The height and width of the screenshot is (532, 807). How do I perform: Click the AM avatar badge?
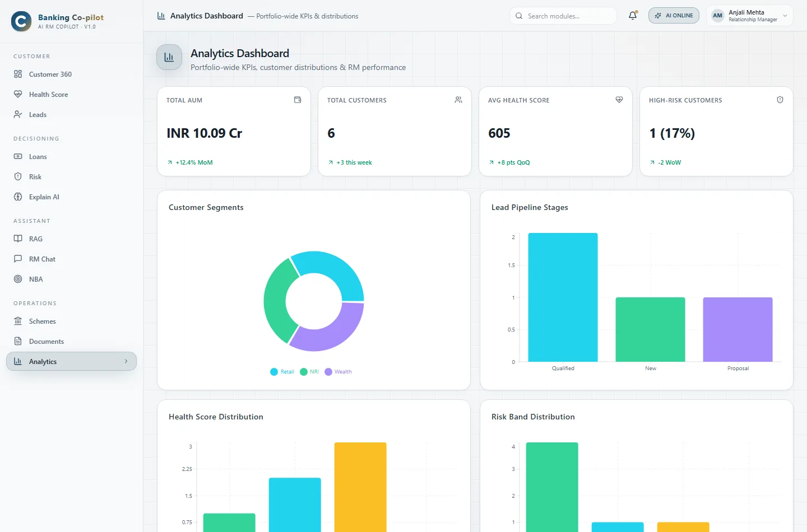[718, 16]
